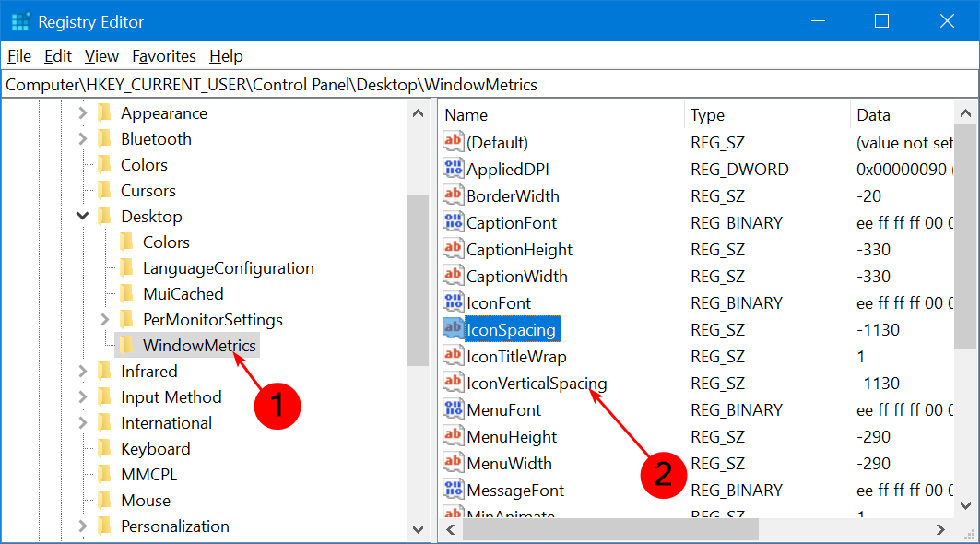Click the string icon beside MenuWidth
This screenshot has height=544, width=980.
[x=454, y=463]
